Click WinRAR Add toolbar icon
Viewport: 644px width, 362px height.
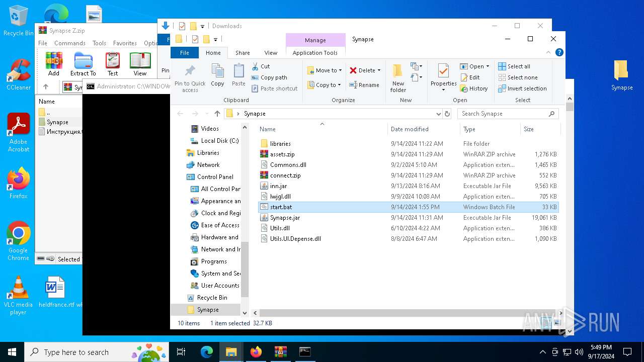point(54,64)
